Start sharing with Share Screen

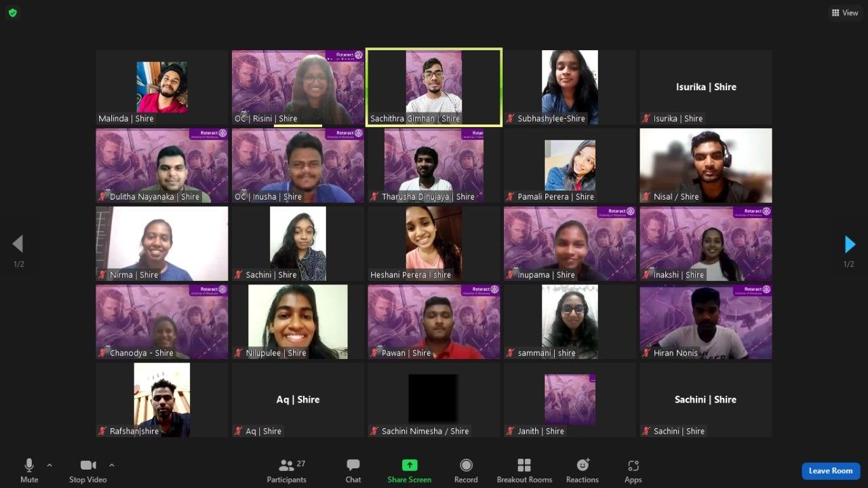point(409,470)
